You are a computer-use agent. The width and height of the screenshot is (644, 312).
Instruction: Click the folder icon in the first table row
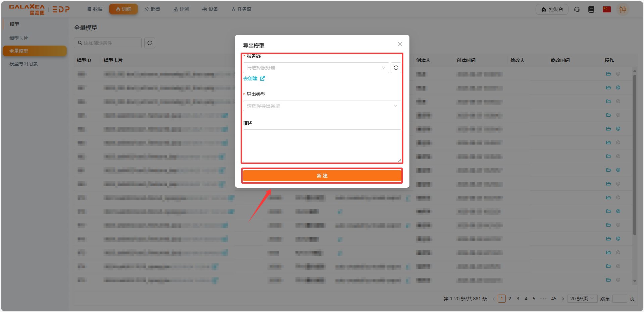tap(608, 74)
